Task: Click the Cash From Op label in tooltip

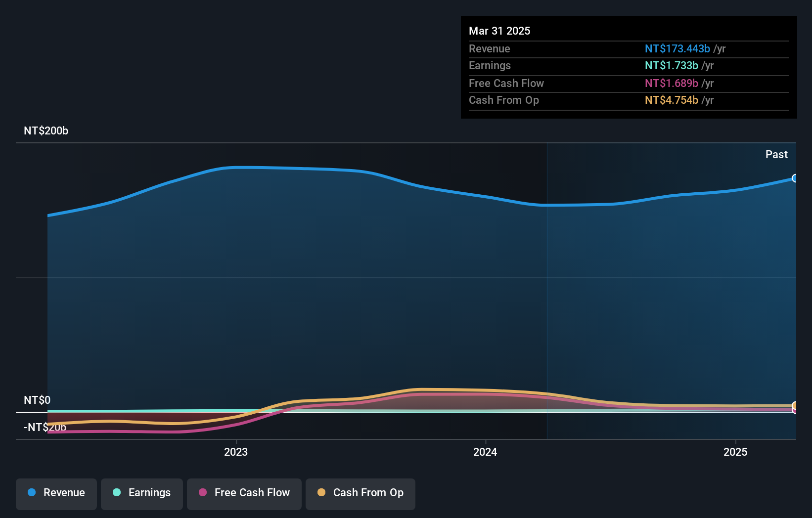Action: [504, 100]
